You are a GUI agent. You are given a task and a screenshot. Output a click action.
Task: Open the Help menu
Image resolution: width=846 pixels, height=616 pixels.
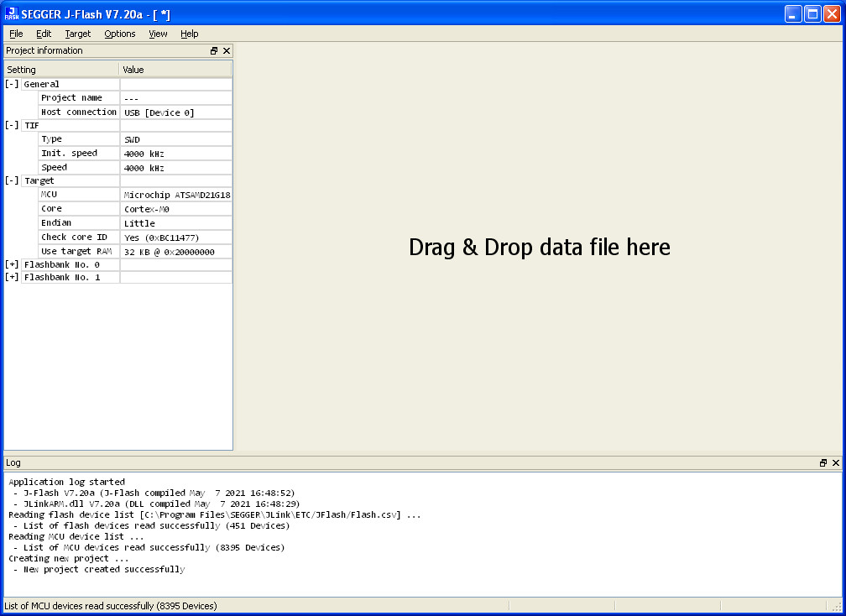(190, 34)
